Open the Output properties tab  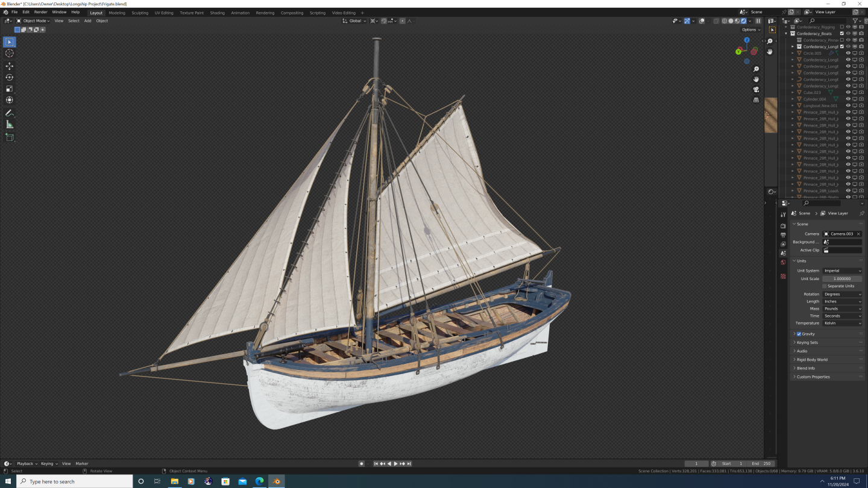click(783, 235)
